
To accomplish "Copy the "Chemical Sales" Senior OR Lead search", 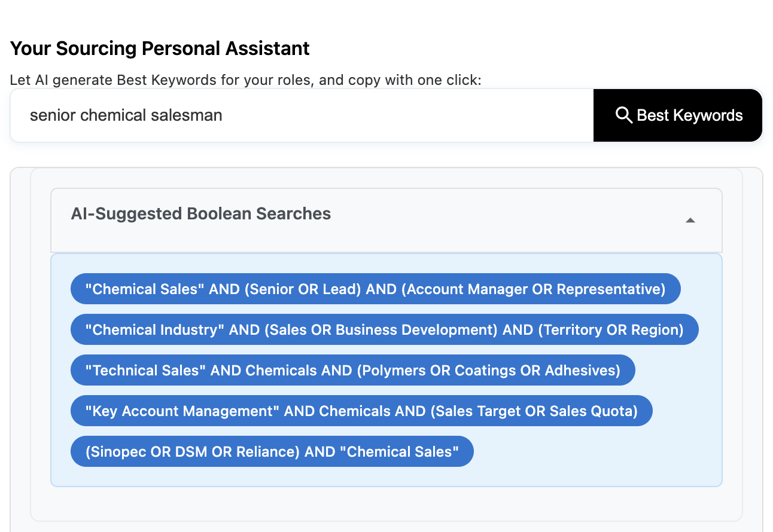I will 375,289.
